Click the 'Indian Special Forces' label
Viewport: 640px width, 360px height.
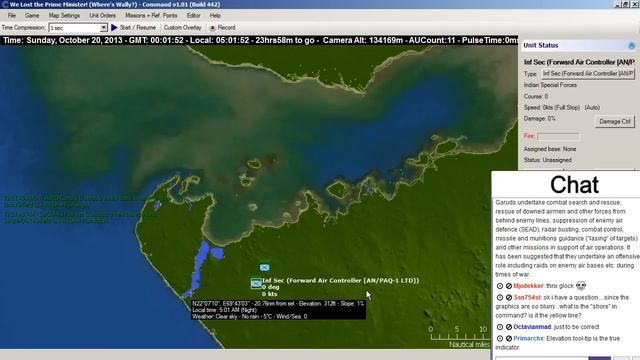coord(550,85)
